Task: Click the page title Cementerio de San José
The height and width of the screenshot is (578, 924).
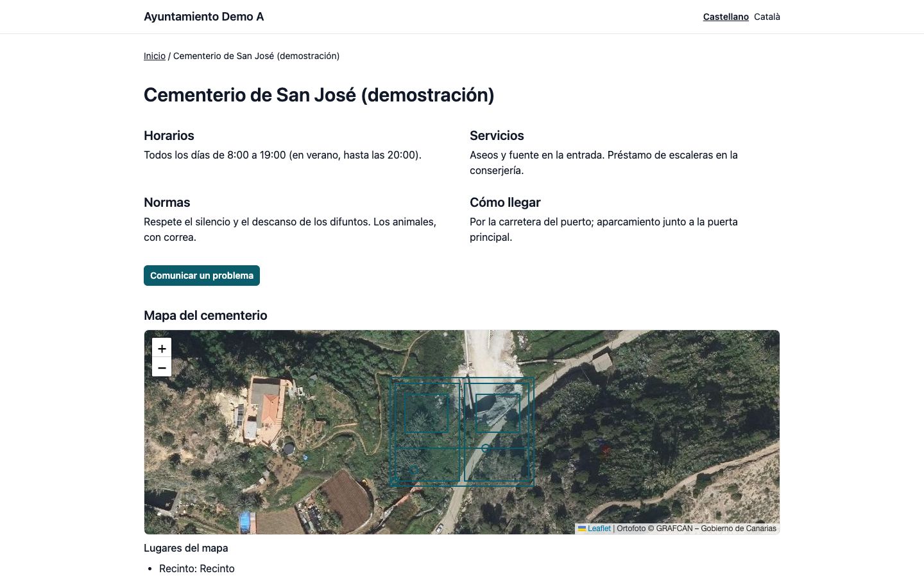Action: 319,95
